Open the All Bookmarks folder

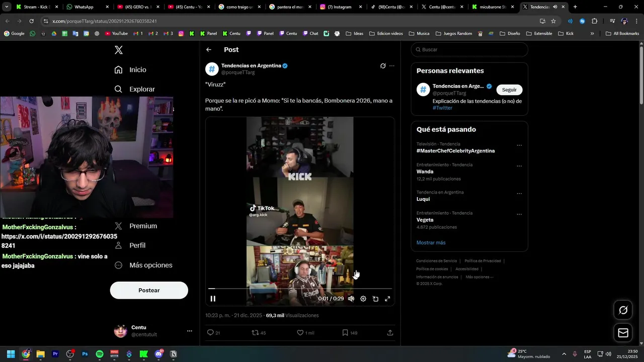(622, 34)
